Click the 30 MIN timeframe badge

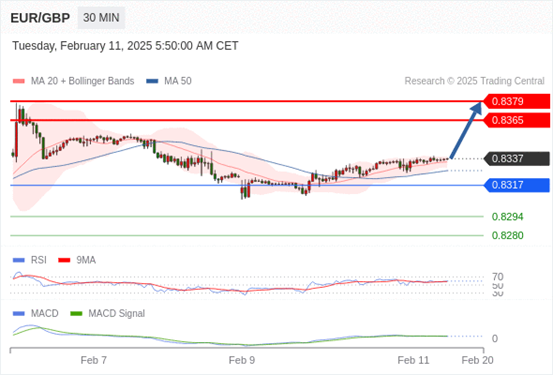101,18
